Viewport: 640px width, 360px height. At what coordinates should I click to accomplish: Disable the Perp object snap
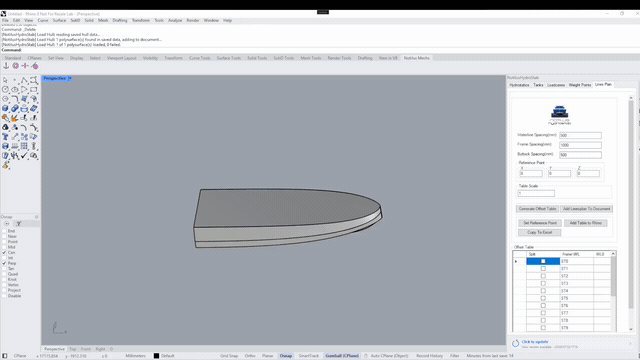click(4, 263)
